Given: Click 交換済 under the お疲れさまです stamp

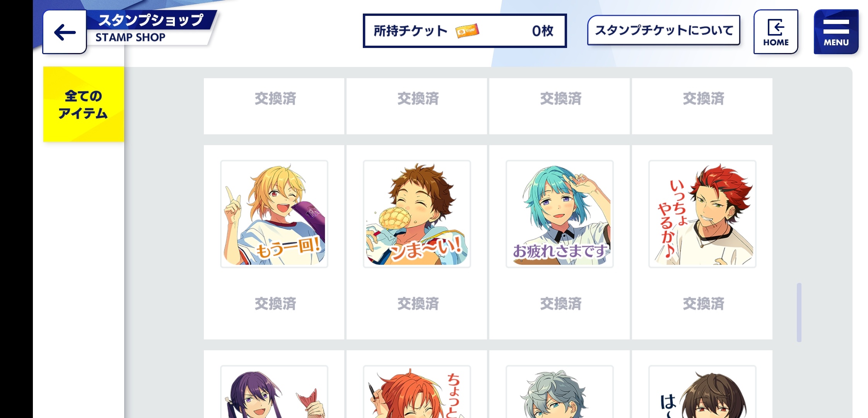Looking at the screenshot, I should [x=561, y=304].
